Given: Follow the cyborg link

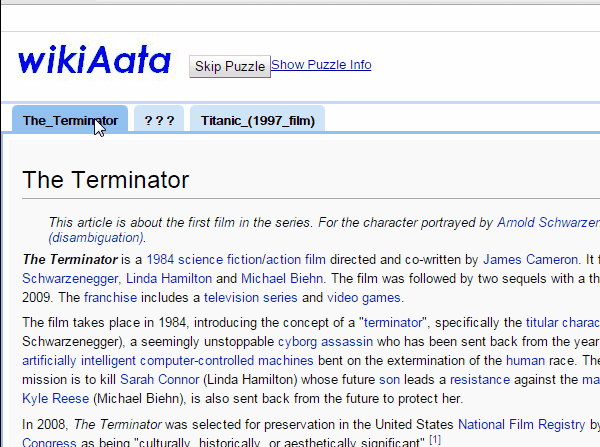Looking at the screenshot, I should [297, 341].
